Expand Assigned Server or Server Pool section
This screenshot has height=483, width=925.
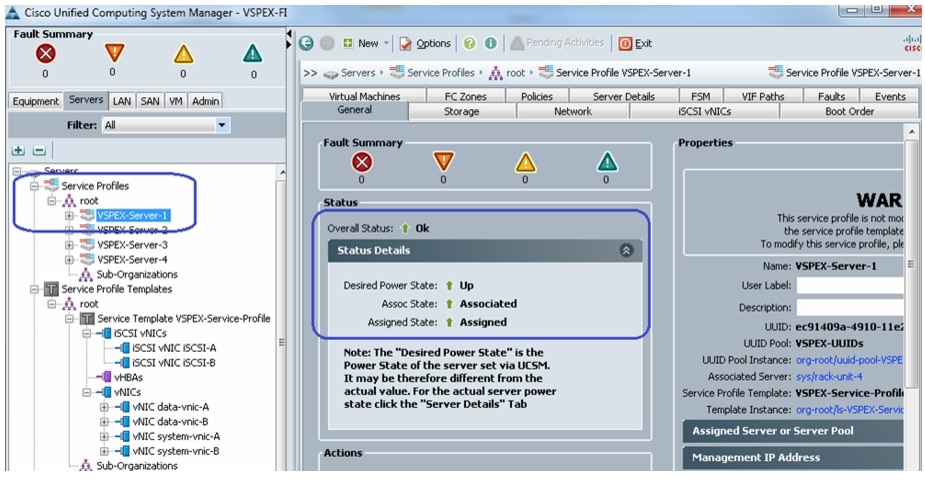tap(793, 431)
